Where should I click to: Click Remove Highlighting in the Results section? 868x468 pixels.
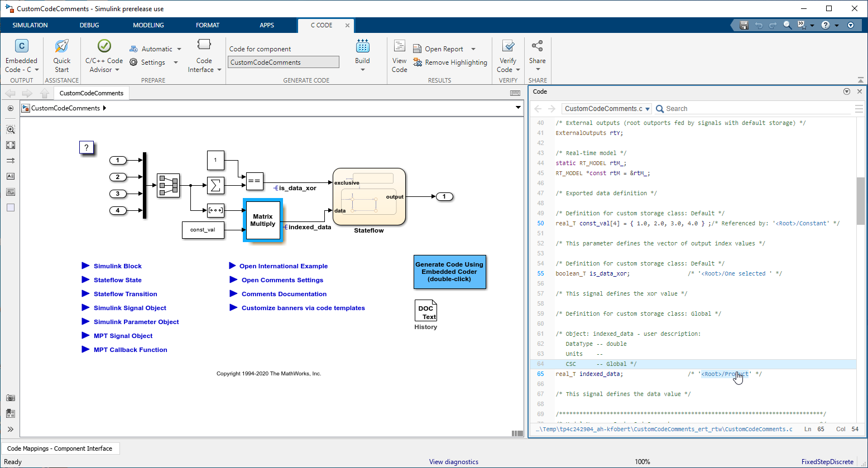450,62
